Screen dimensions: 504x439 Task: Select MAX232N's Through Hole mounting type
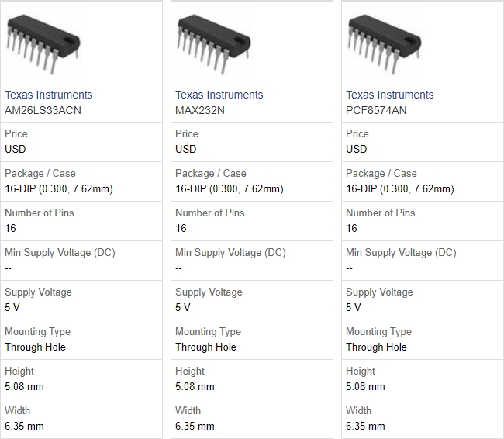[205, 347]
